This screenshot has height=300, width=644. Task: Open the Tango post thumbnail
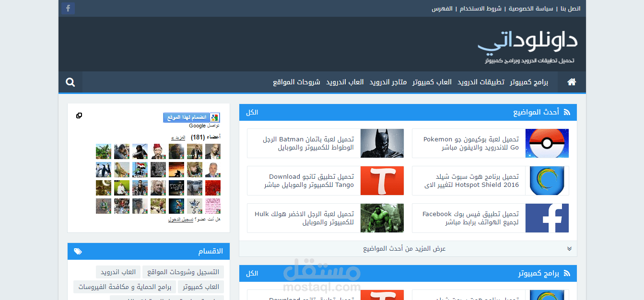(382, 181)
